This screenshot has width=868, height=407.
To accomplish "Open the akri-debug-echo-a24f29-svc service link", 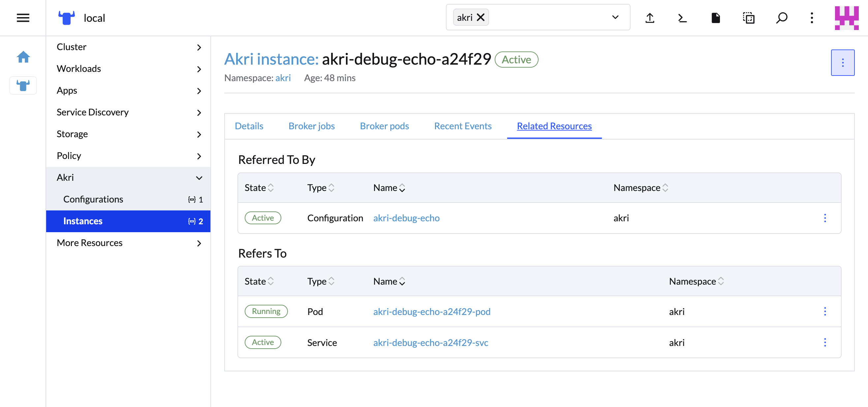I will pyautogui.click(x=430, y=342).
